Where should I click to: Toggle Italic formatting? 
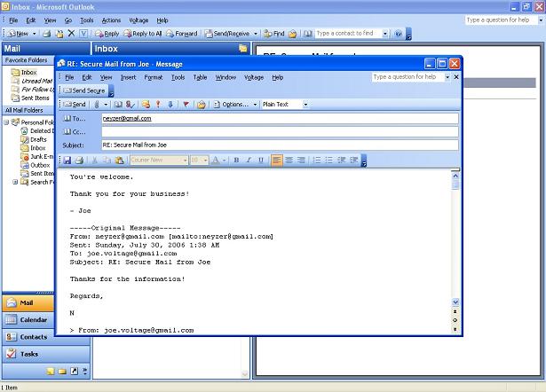[249, 160]
